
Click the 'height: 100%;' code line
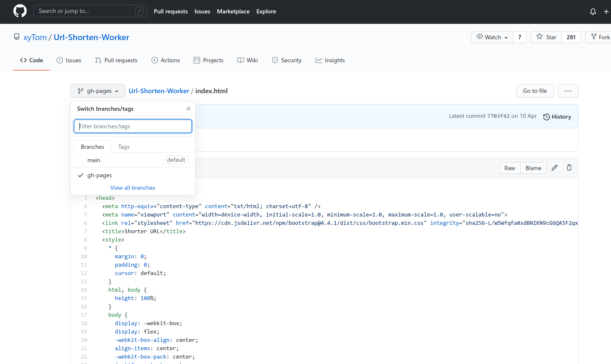click(135, 298)
